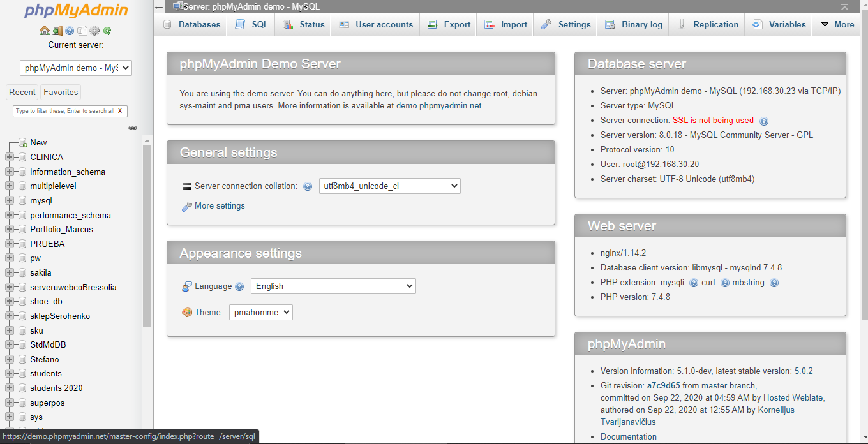Click the Favorites button
This screenshot has height=444, width=868.
[61, 92]
